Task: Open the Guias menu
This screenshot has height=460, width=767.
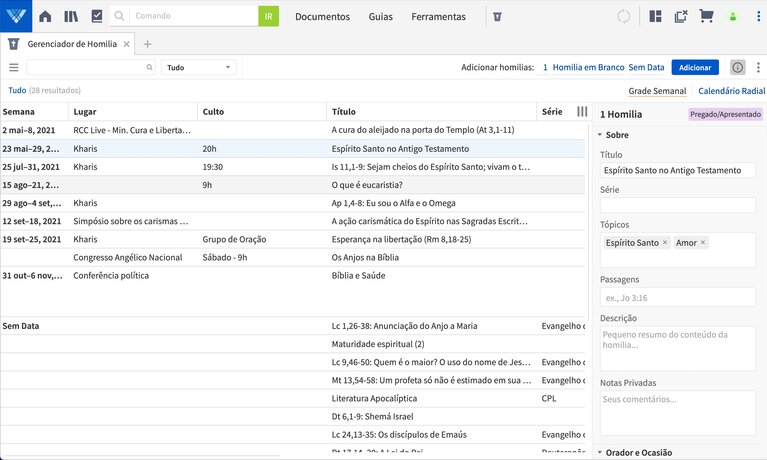Action: (x=381, y=17)
